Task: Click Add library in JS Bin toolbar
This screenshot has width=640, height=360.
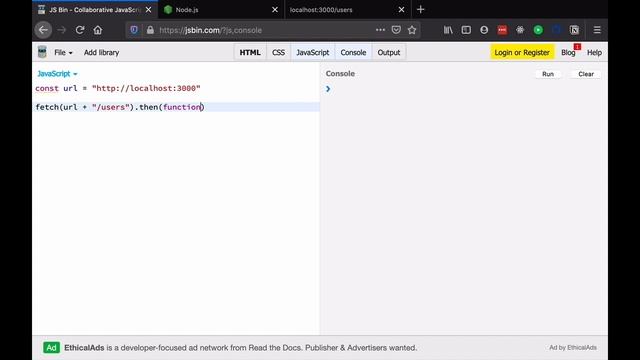Action: (101, 53)
